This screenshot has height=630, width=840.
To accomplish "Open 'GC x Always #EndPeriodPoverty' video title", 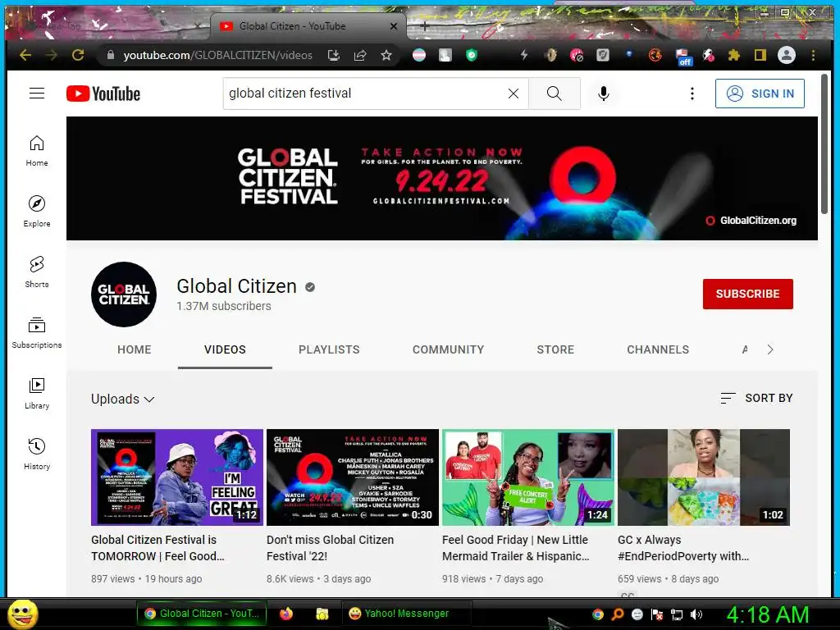I will coord(683,548).
